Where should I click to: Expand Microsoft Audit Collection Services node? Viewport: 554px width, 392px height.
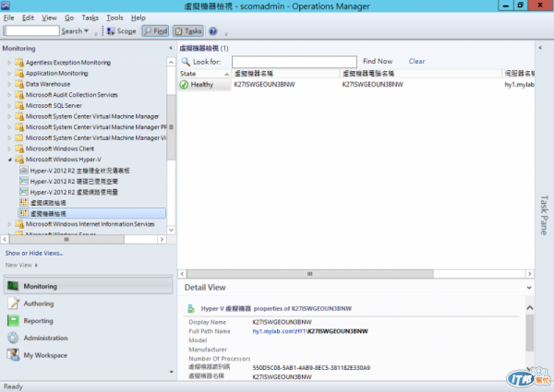(x=9, y=95)
